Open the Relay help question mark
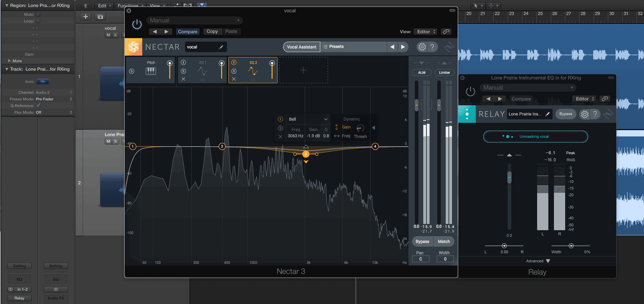The width and height of the screenshot is (644, 304). pyautogui.click(x=595, y=114)
